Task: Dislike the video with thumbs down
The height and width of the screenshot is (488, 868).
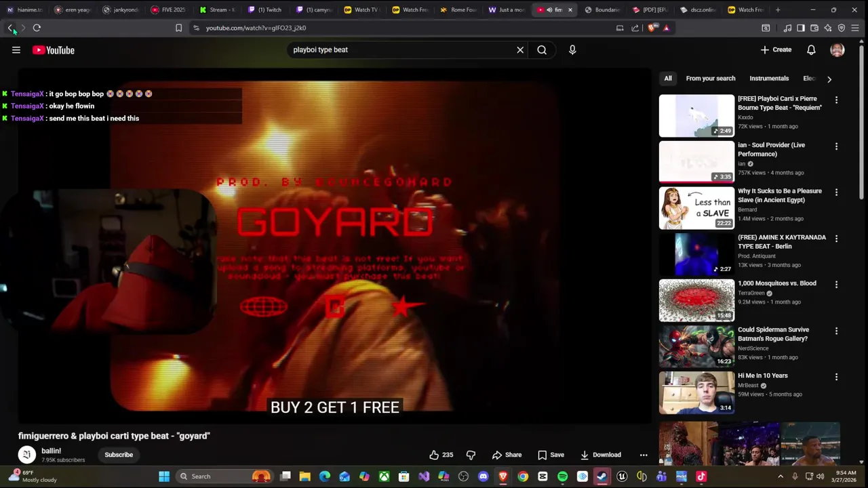Action: click(x=471, y=455)
